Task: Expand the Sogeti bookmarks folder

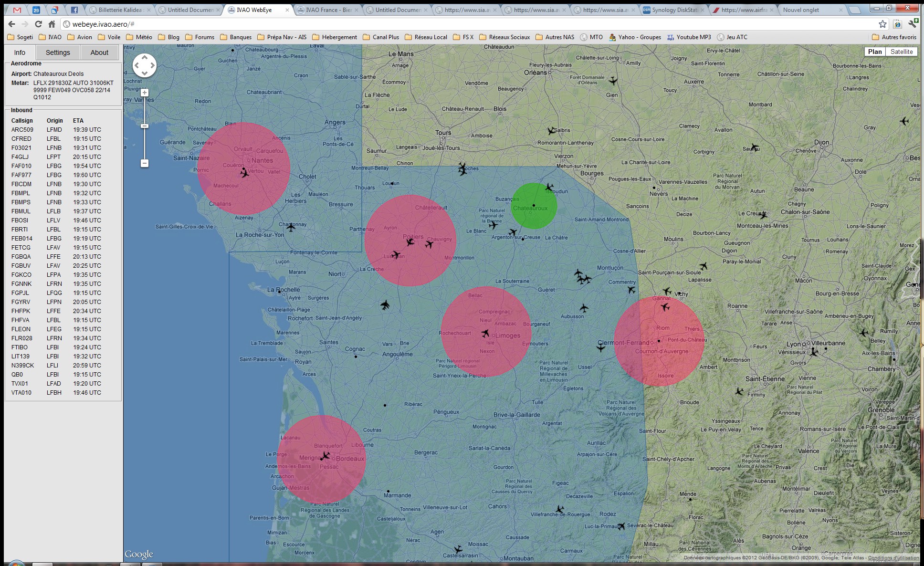Action: pyautogui.click(x=21, y=37)
